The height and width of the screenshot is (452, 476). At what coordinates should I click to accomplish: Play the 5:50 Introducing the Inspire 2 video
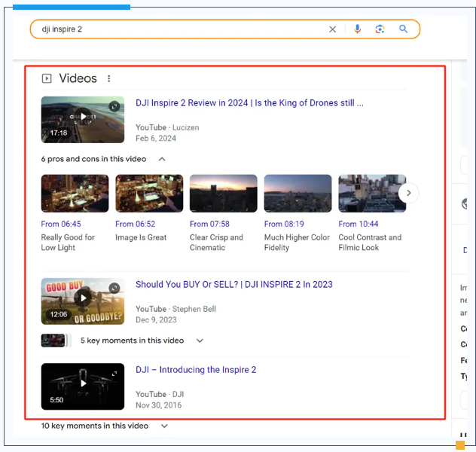[83, 386]
